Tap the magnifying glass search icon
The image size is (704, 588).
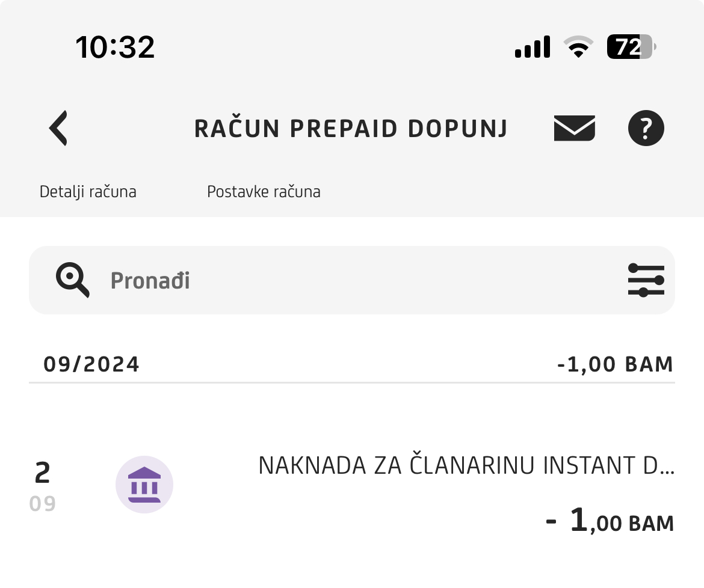[72, 280]
